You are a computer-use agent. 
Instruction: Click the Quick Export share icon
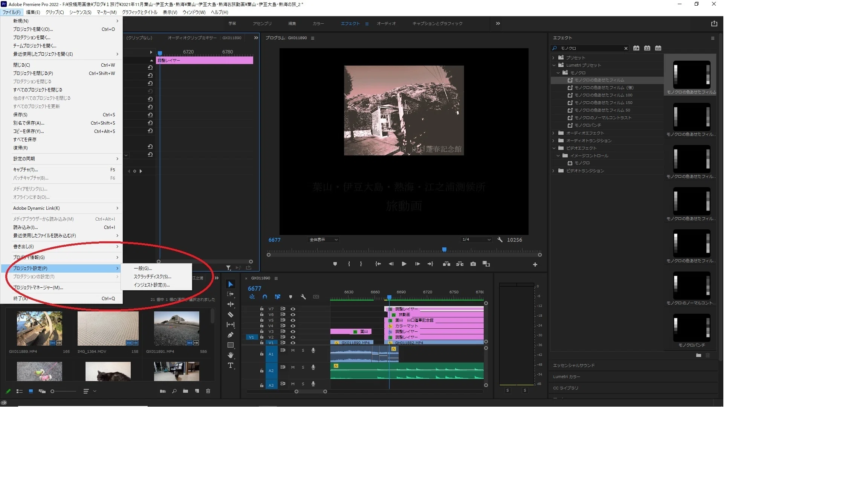pos(714,23)
